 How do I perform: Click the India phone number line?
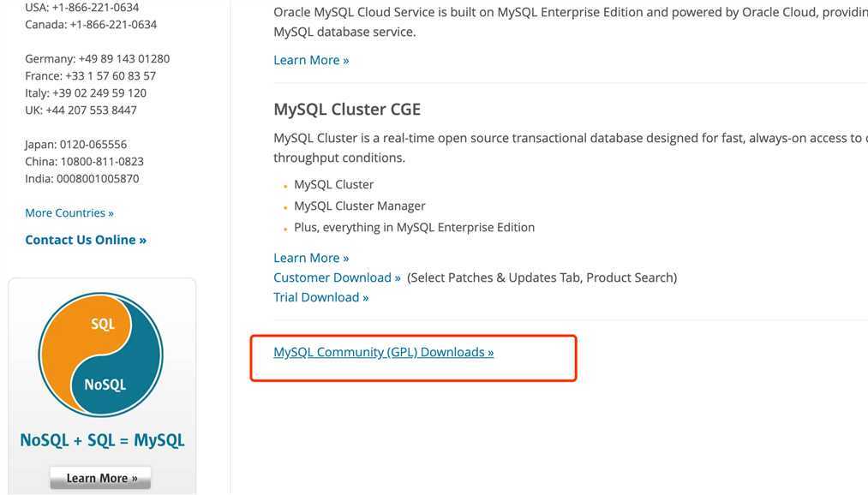82,179
